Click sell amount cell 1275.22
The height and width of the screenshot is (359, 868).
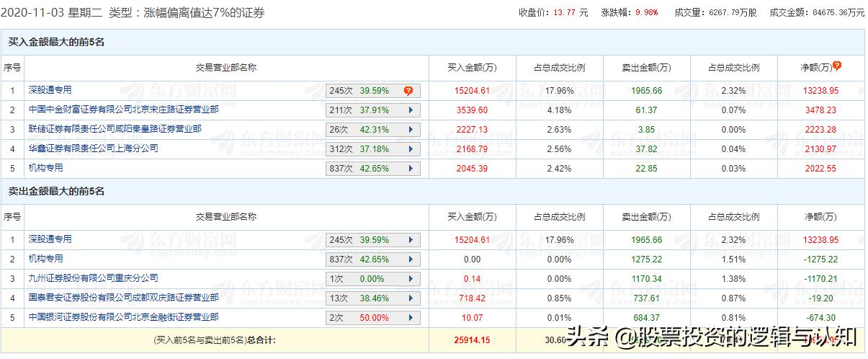pos(646,260)
